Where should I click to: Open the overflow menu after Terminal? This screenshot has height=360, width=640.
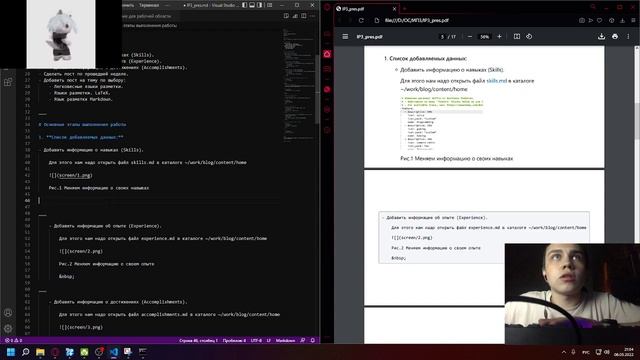point(167,5)
